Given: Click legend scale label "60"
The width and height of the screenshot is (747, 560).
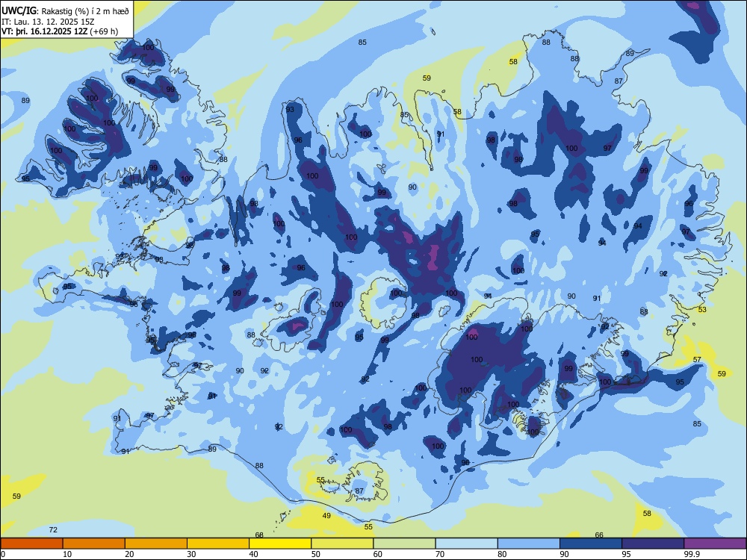Looking at the screenshot, I should [378, 554].
